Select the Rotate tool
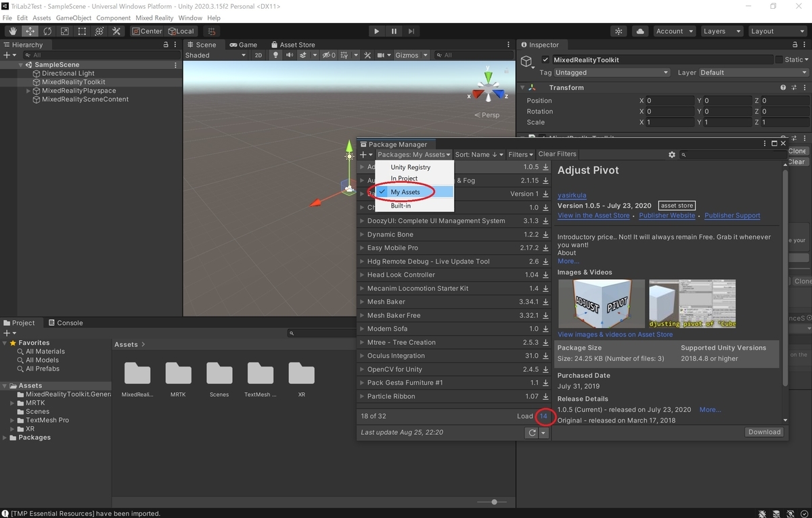Image resolution: width=812 pixels, height=518 pixels. click(47, 31)
